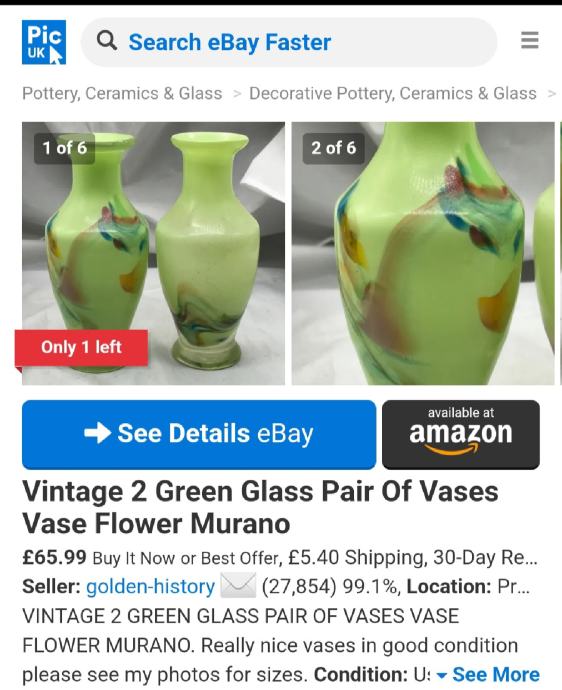The height and width of the screenshot is (690, 562).
Task: Open the Pic UK logo homepage
Action: click(x=44, y=42)
